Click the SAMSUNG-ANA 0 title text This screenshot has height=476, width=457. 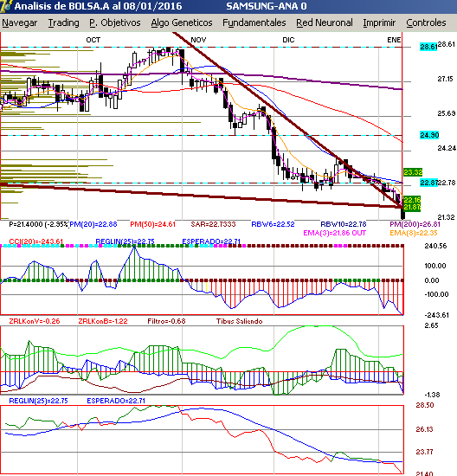(267, 6)
